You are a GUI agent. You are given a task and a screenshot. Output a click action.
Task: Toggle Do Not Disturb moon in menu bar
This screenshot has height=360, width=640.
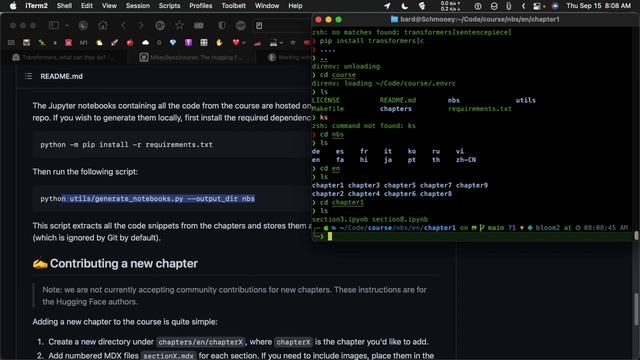[x=405, y=6]
